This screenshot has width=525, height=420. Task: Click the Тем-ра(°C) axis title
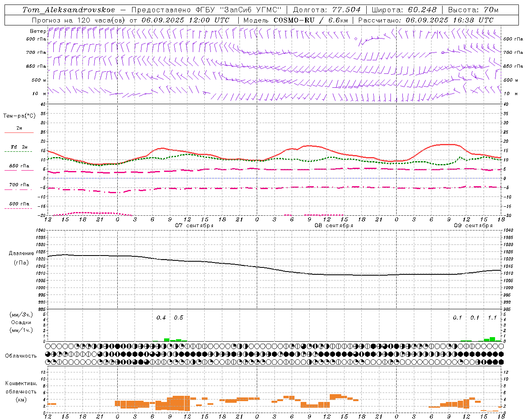coord(19,116)
